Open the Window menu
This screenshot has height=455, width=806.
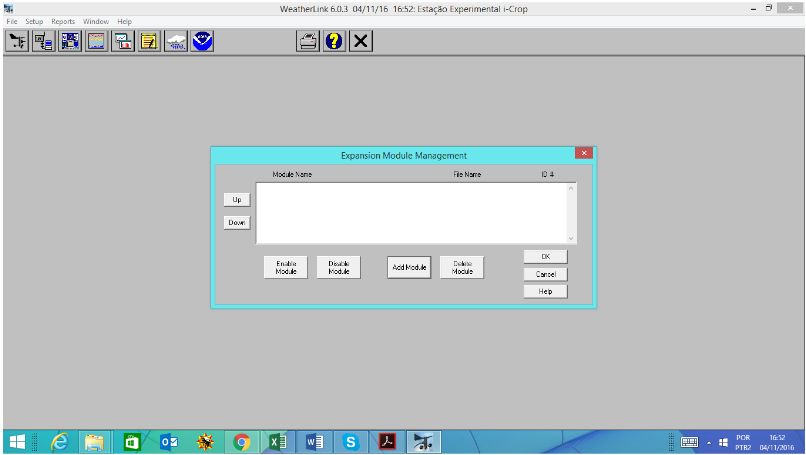click(96, 21)
